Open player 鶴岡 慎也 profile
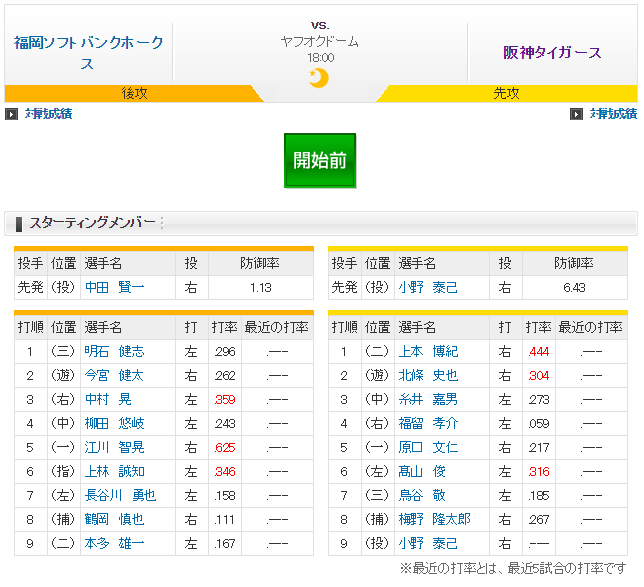Image resolution: width=644 pixels, height=587 pixels. (x=115, y=520)
